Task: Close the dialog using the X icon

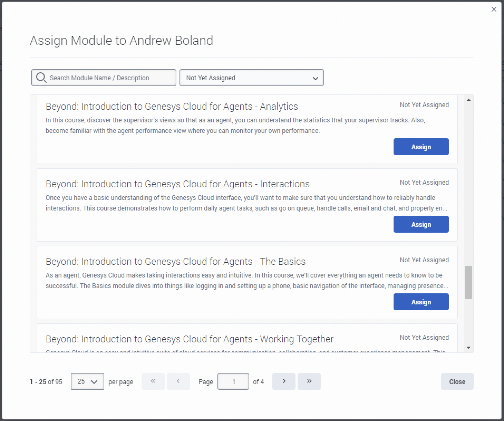Action: (x=494, y=9)
